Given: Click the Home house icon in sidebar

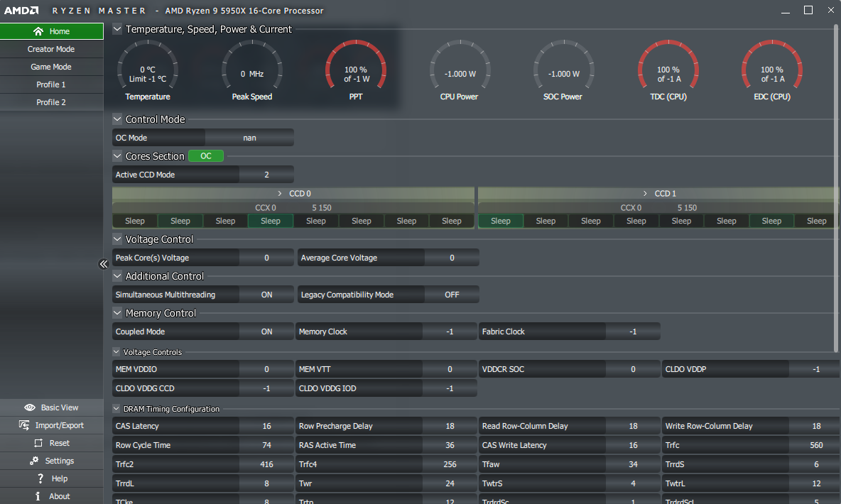Looking at the screenshot, I should tap(38, 31).
